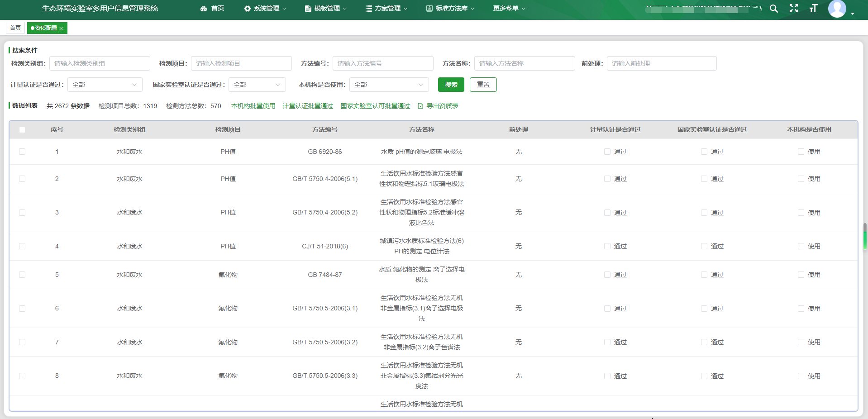This screenshot has width=868, height=419.
Task: Open the 本机构是否使用 dropdown
Action: (x=389, y=85)
